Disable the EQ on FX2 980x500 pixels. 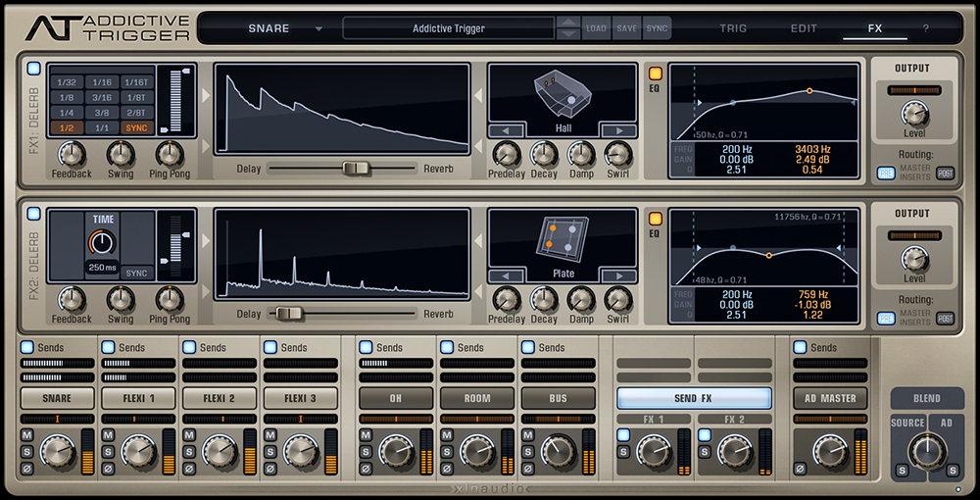pos(656,219)
